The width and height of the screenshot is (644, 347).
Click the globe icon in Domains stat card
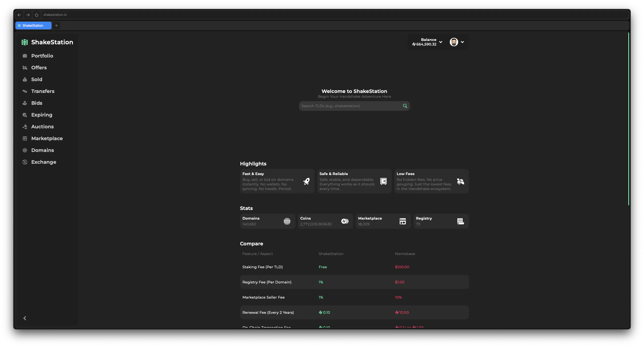pyautogui.click(x=287, y=221)
